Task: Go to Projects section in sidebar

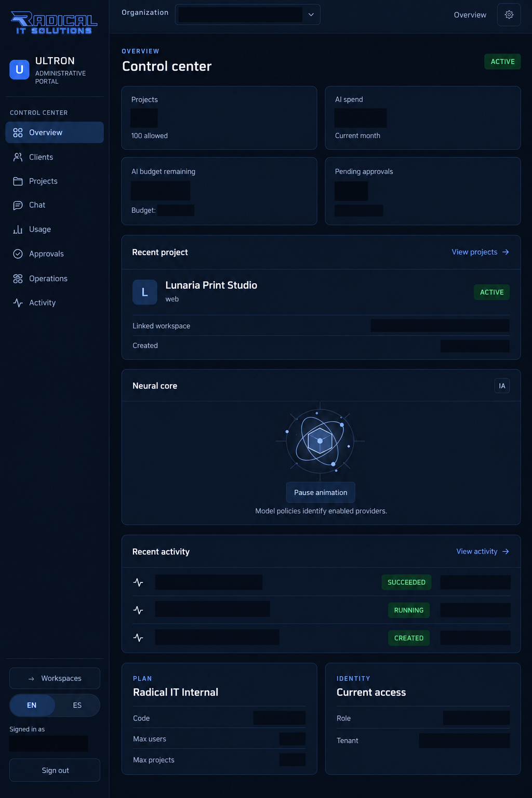Action: click(x=55, y=181)
